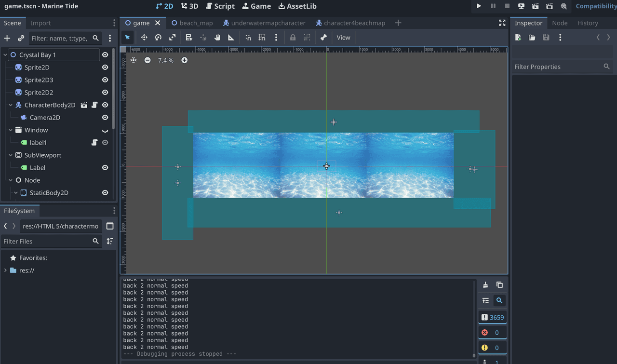Viewport: 617px width, 364px height.
Task: Run the project with Play button
Action: 479,6
